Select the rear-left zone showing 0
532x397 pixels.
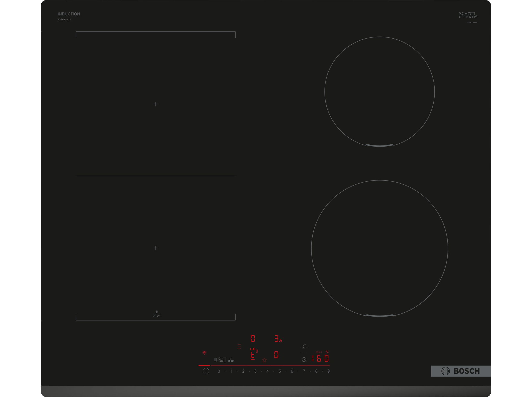tap(253, 339)
